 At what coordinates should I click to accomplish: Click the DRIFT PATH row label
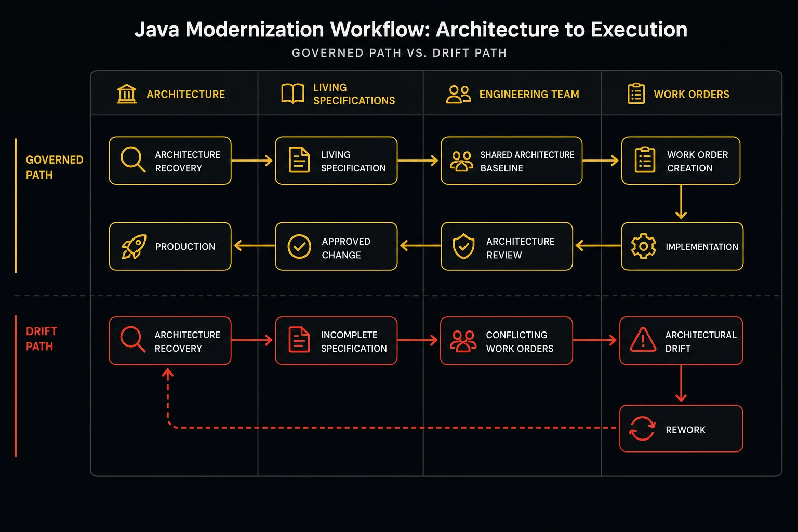pos(42,339)
